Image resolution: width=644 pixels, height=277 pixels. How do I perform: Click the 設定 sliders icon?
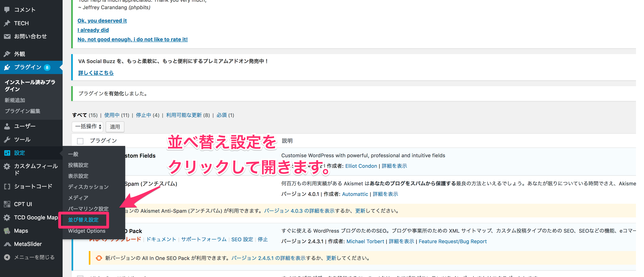click(x=7, y=153)
